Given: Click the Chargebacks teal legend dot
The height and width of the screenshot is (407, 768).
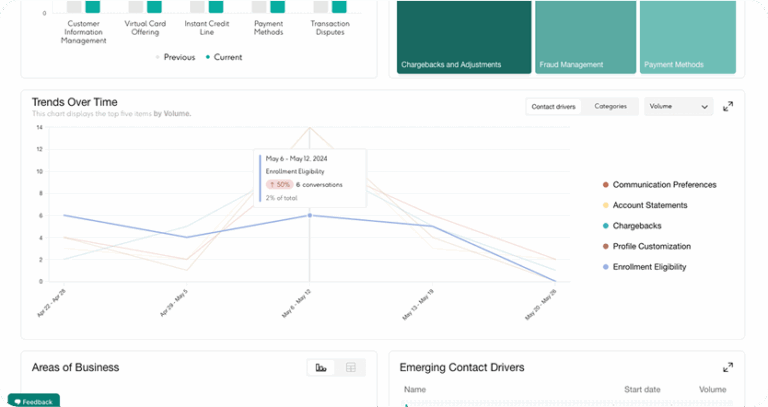Looking at the screenshot, I should (606, 226).
